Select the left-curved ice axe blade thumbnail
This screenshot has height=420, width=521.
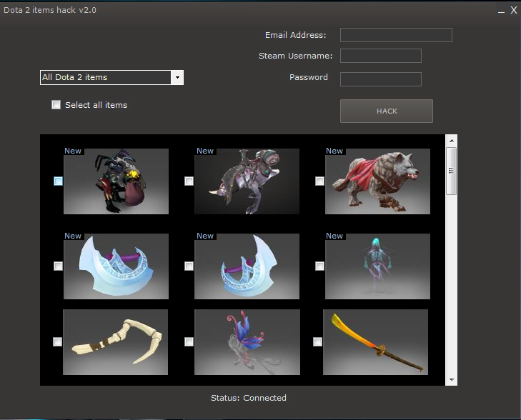(116, 266)
